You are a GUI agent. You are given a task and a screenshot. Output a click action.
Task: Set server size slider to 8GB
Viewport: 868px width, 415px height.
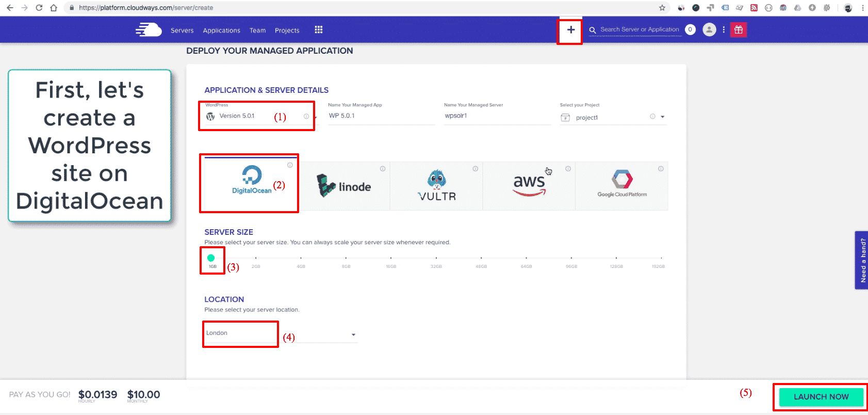click(x=346, y=258)
